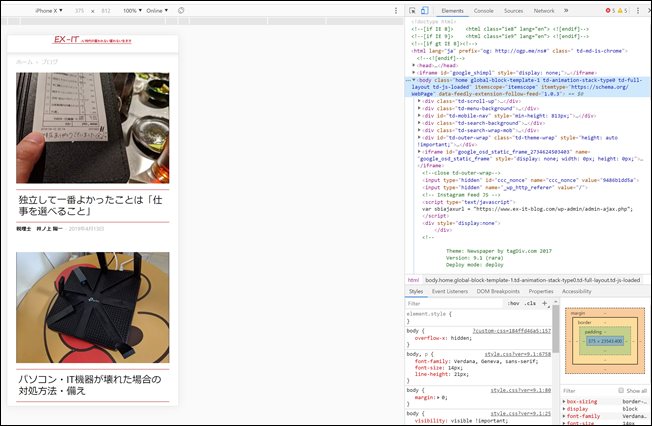Click the EX-IT site logo
This screenshot has height=426, width=652.
point(92,40)
